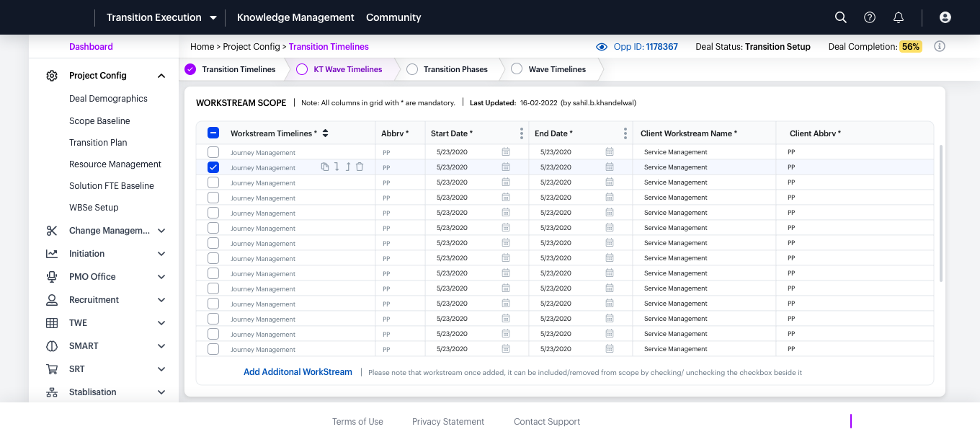Viewport: 980px width, 437px height.
Task: Open the Terms of Use link
Action: pos(357,422)
